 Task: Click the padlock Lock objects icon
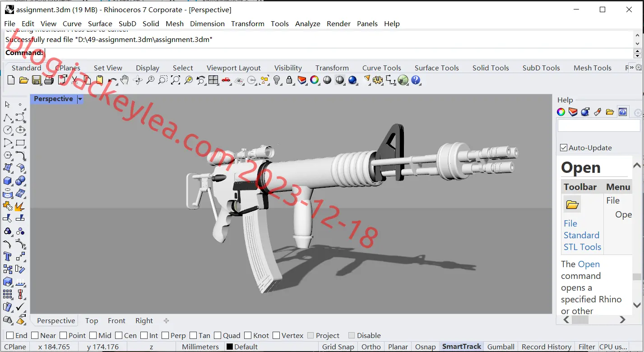coord(289,80)
